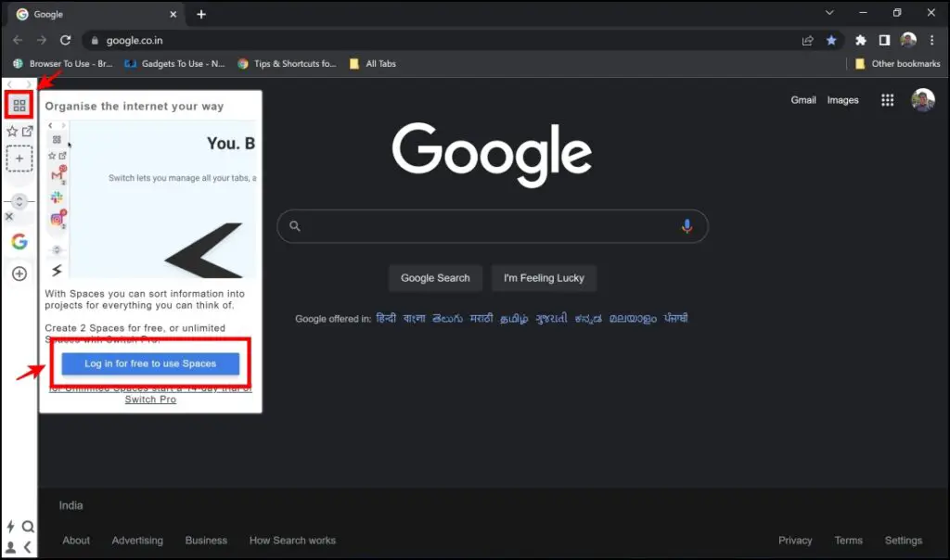Click the Google Search microphone icon
This screenshot has height=560, width=950.
(686, 225)
